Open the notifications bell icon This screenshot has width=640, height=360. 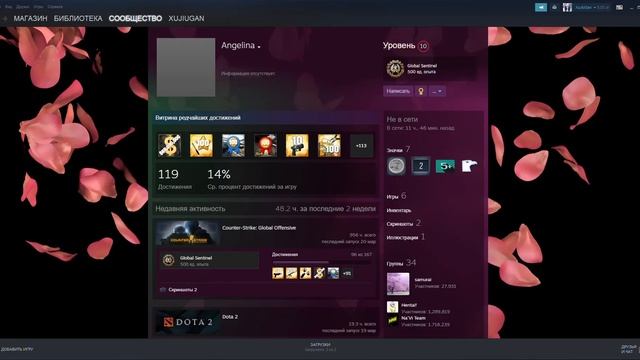(x=554, y=7)
